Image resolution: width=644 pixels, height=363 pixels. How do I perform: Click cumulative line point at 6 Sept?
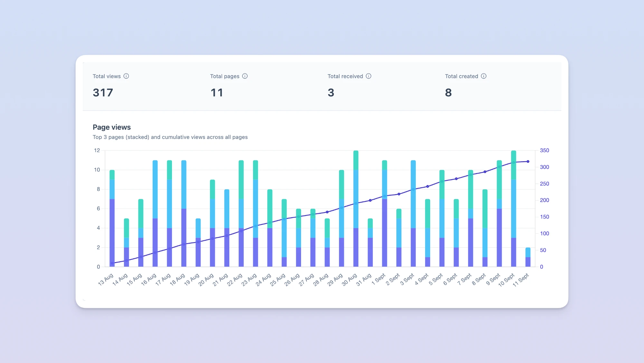[x=456, y=179]
